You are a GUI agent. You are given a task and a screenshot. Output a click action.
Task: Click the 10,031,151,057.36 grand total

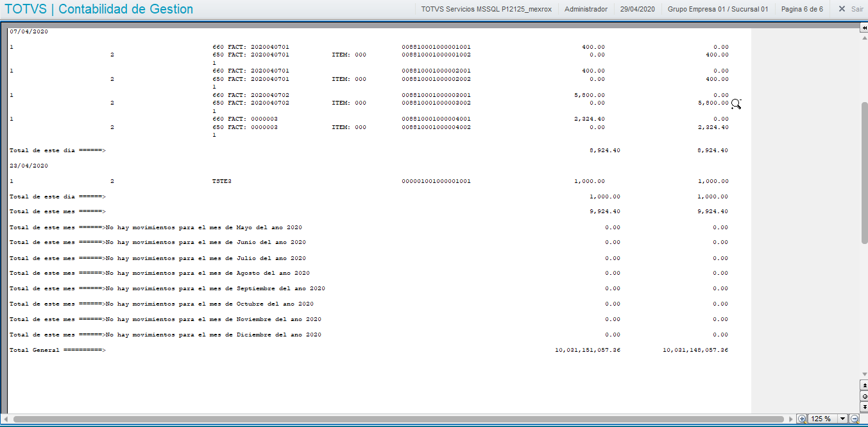click(588, 350)
